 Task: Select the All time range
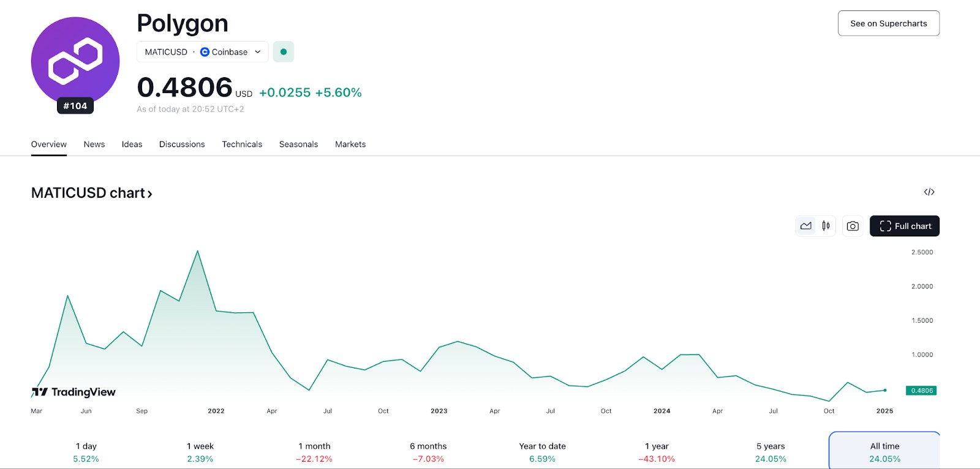(884, 451)
